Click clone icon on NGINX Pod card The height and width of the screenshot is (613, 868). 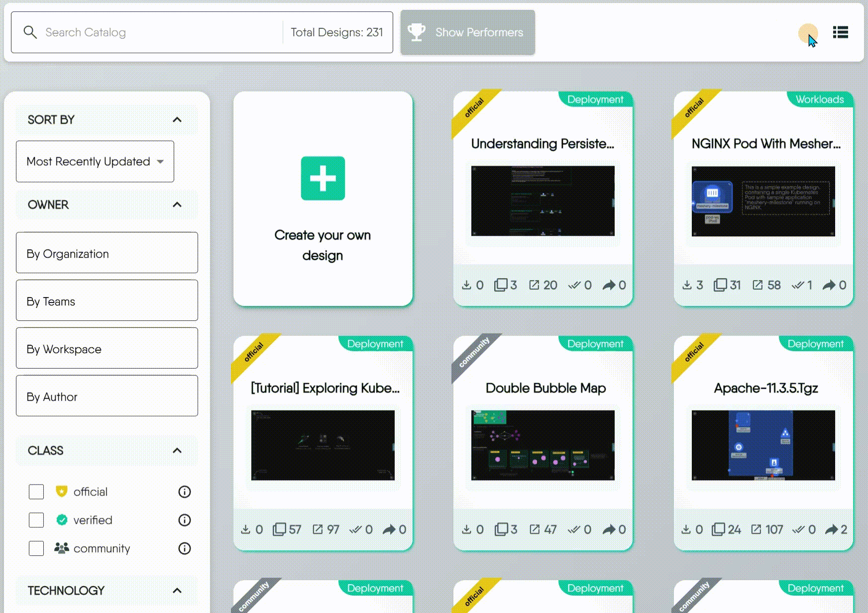click(720, 285)
